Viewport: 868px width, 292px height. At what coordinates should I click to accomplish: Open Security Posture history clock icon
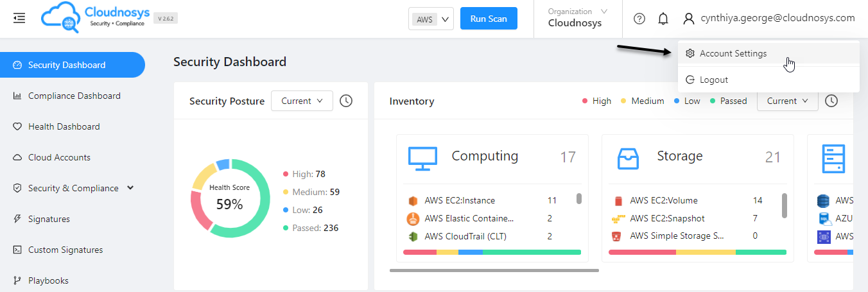pyautogui.click(x=346, y=101)
